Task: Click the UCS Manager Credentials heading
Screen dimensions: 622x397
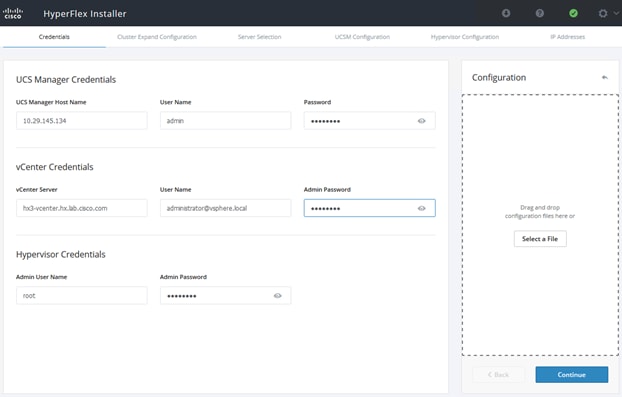Action: pyautogui.click(x=66, y=80)
